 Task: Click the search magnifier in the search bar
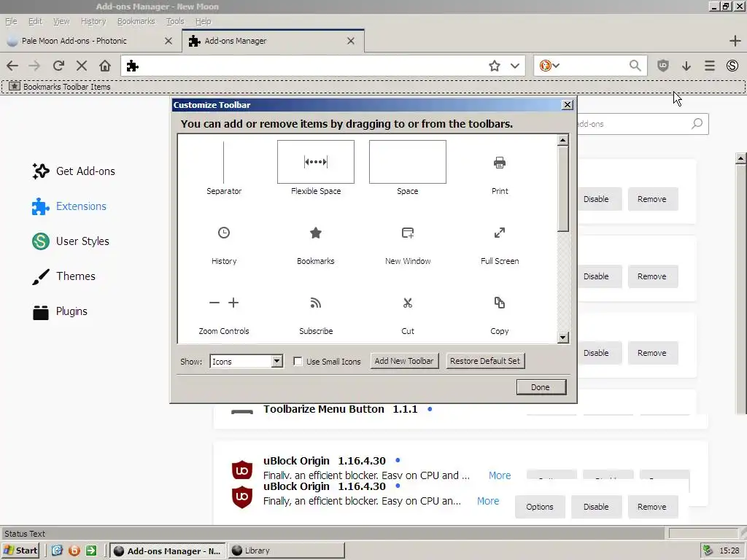click(635, 66)
